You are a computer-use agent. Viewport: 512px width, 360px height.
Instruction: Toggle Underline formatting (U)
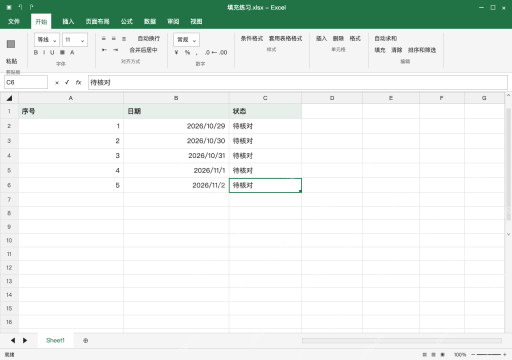click(52, 52)
